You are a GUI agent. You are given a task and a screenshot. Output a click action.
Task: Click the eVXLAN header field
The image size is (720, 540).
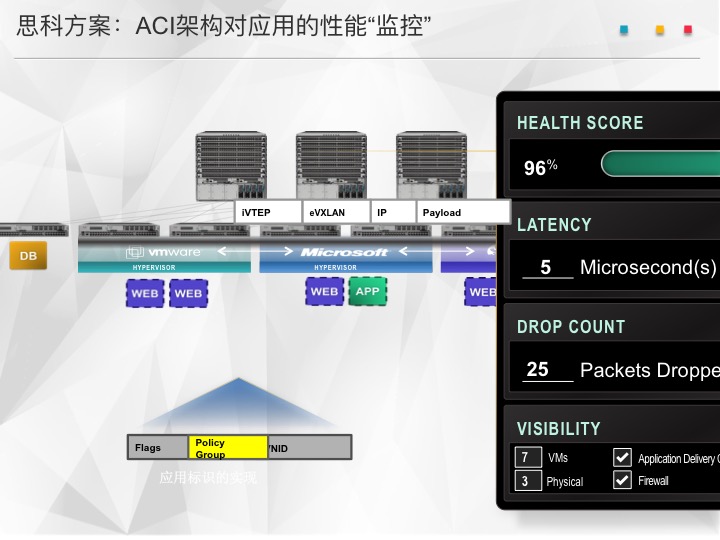point(336,212)
